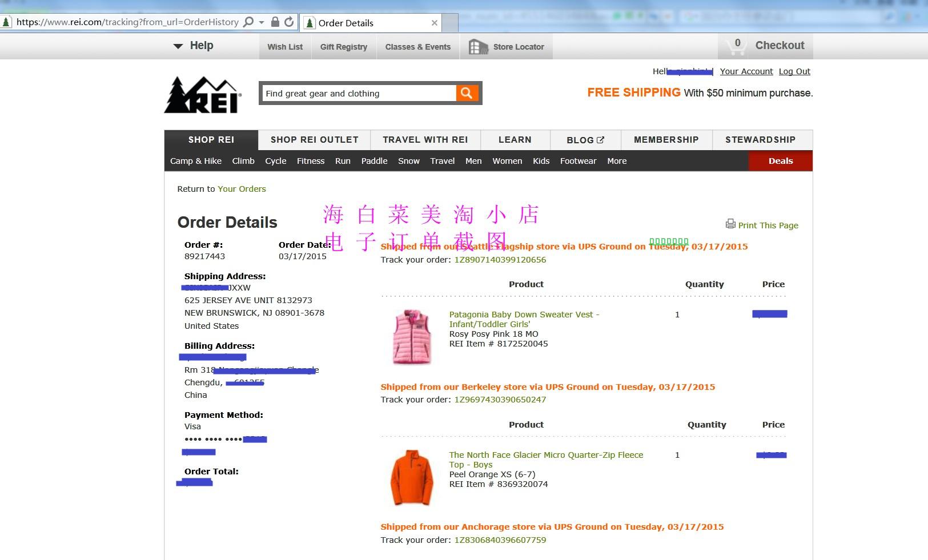Viewport: 928px width, 560px height.
Task: Open the Cycle category
Action: [x=276, y=161]
